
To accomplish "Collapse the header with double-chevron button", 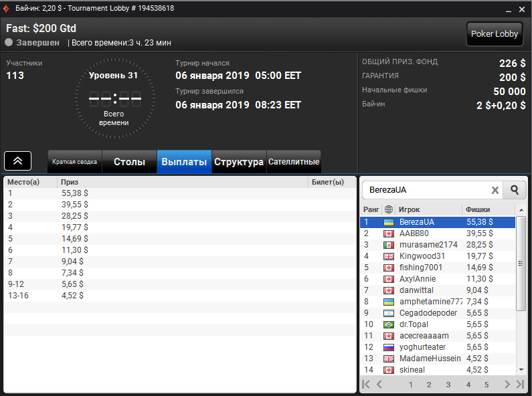I will pyautogui.click(x=17, y=161).
